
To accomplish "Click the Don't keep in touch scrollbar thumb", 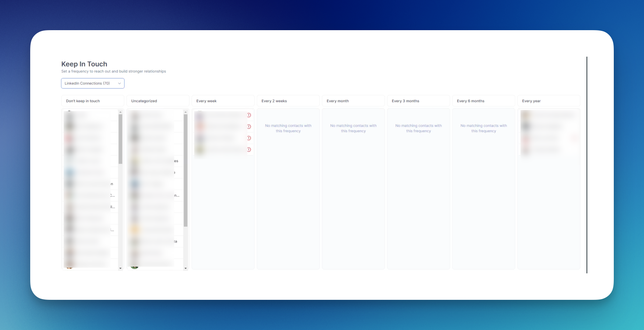I will [x=120, y=139].
